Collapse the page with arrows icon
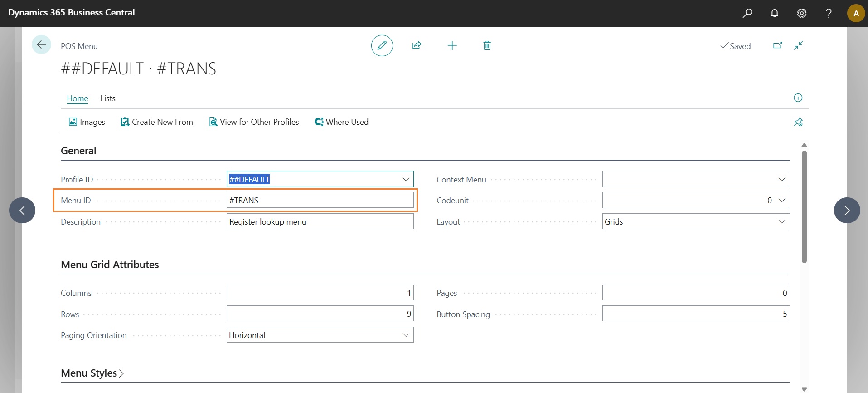This screenshot has width=868, height=393. coord(798,45)
